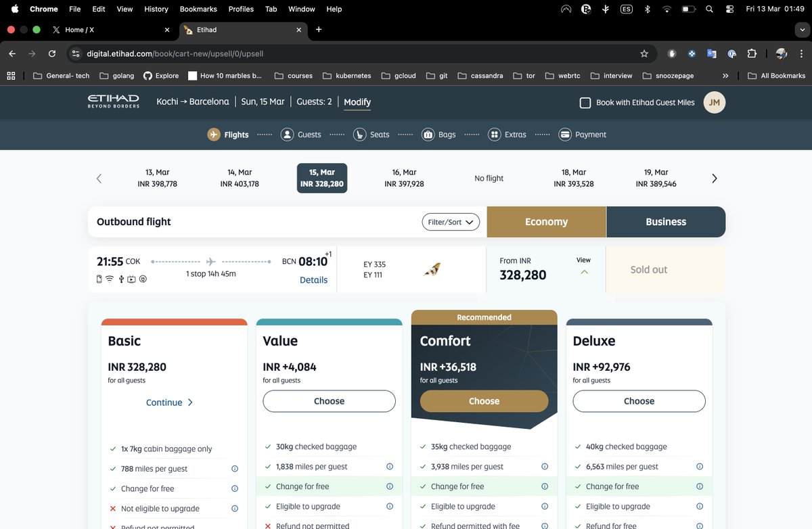The height and width of the screenshot is (529, 812).
Task: Click Modify to change search
Action: [x=357, y=102]
